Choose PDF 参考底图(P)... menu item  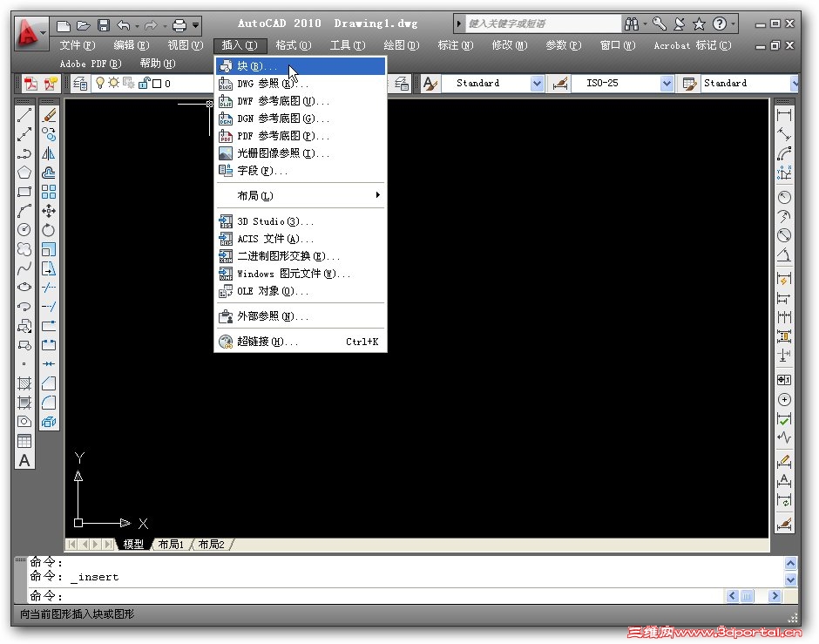(x=301, y=136)
